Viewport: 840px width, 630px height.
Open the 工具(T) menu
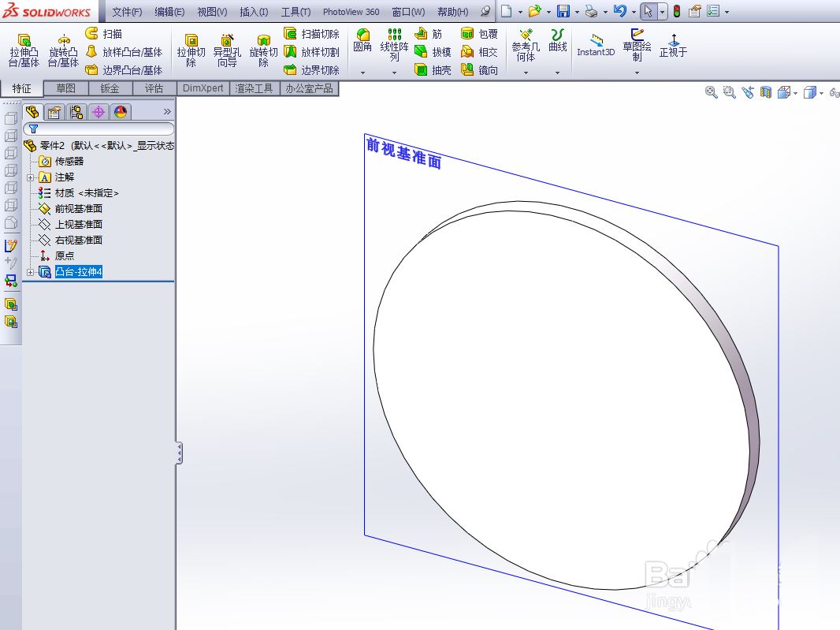(295, 12)
